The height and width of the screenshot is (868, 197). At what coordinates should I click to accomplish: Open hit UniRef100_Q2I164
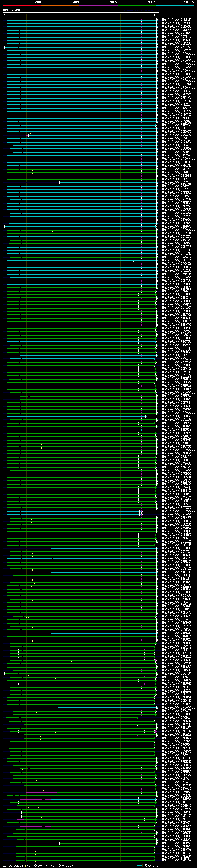[x=177, y=47]
